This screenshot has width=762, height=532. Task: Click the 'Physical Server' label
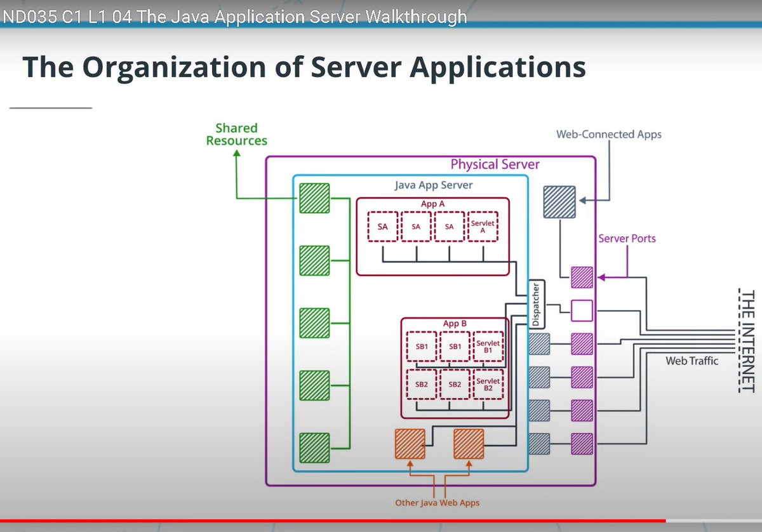click(495, 164)
